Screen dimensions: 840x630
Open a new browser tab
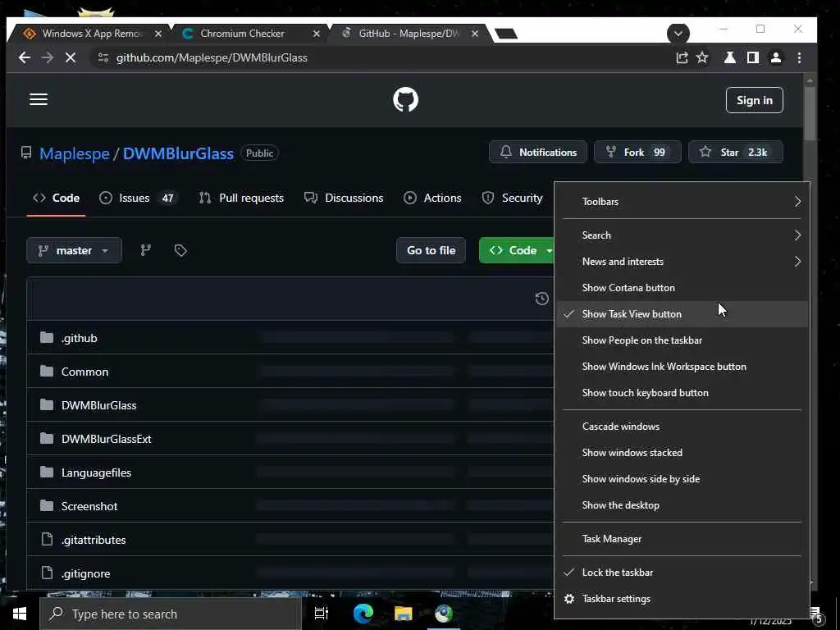pyautogui.click(x=506, y=34)
